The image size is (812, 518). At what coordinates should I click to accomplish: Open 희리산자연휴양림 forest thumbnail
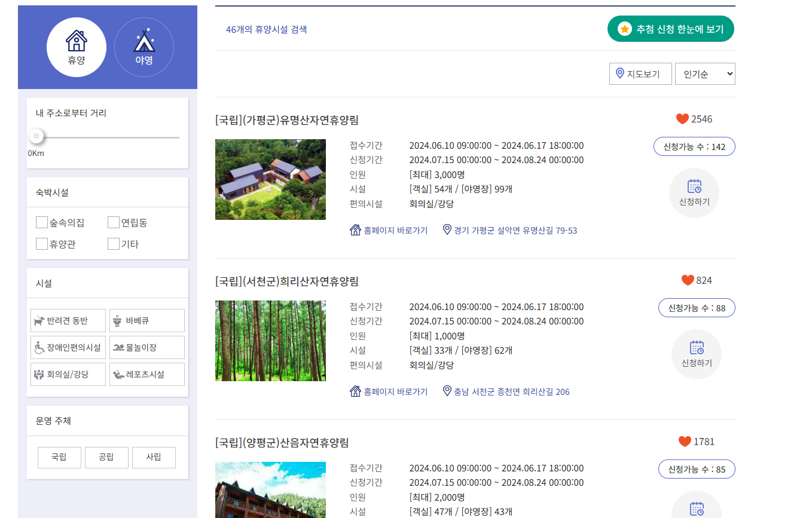[x=270, y=341]
